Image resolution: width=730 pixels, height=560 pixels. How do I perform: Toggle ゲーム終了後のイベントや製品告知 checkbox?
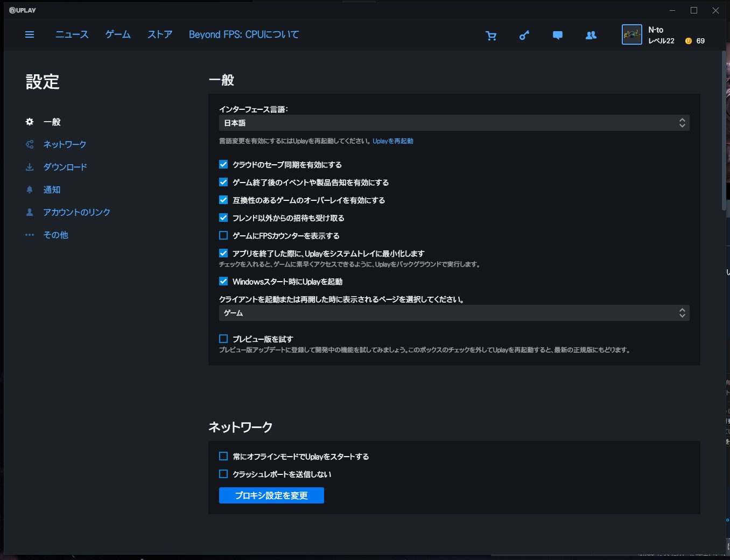pyautogui.click(x=223, y=182)
